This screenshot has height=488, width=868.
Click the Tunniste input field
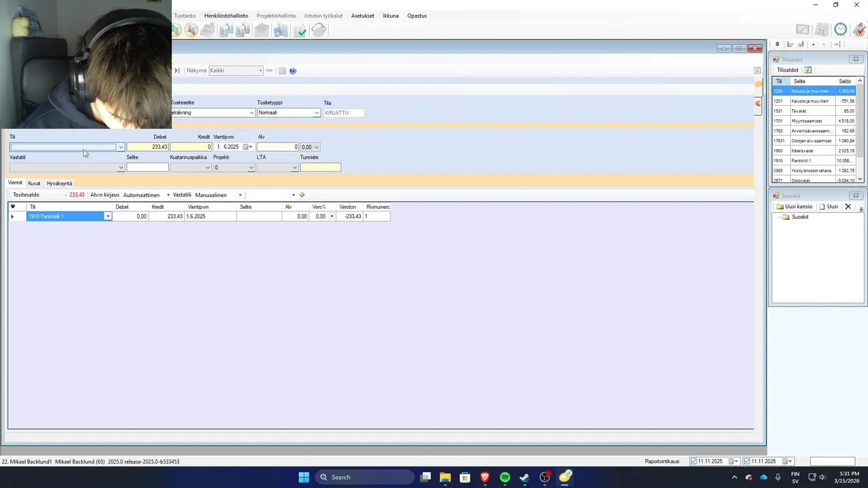tap(320, 167)
